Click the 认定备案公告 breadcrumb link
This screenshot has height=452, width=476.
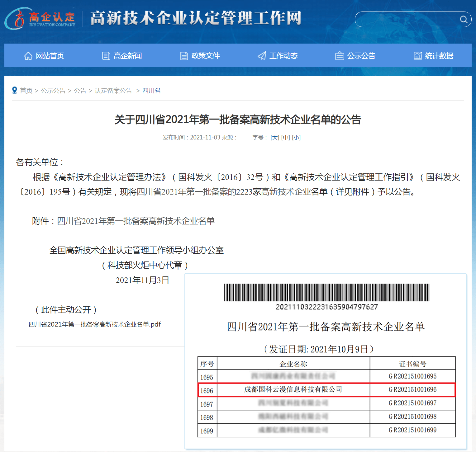coord(113,91)
